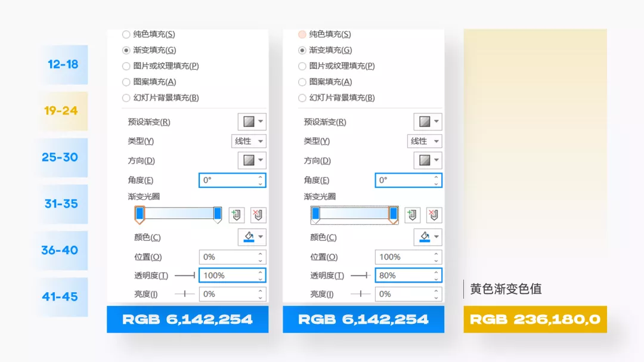Open right panel 颜色(C) paint bucket icon
Image resolution: width=644 pixels, height=362 pixels.
tap(425, 237)
